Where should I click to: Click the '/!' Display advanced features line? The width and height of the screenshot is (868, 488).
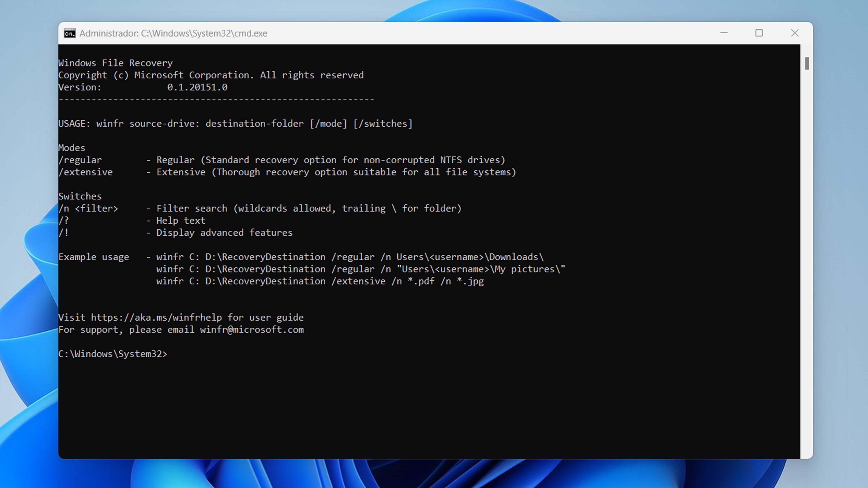point(176,233)
